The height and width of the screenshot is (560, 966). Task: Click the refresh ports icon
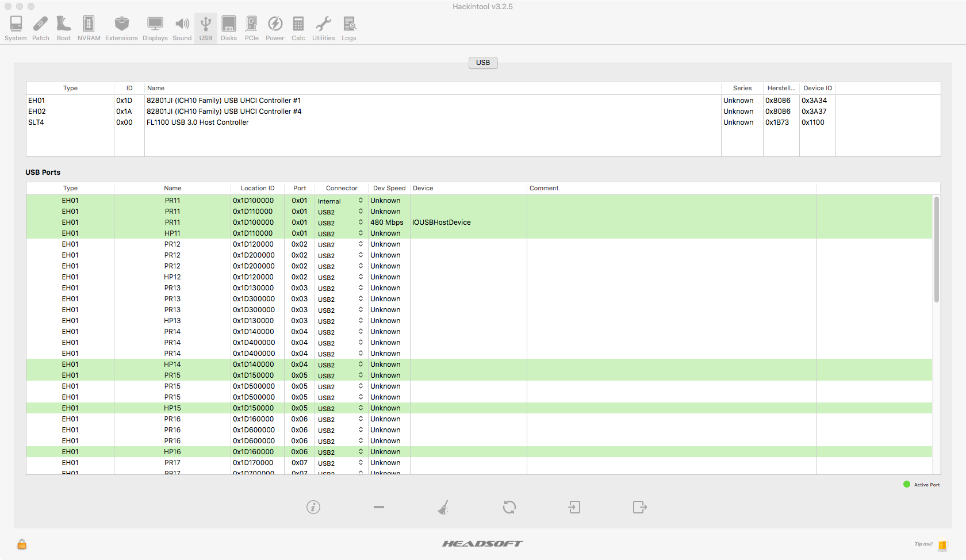click(x=509, y=507)
